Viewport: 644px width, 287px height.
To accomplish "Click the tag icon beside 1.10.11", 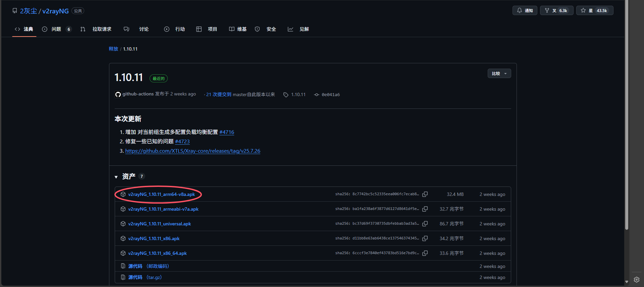I will 286,95.
